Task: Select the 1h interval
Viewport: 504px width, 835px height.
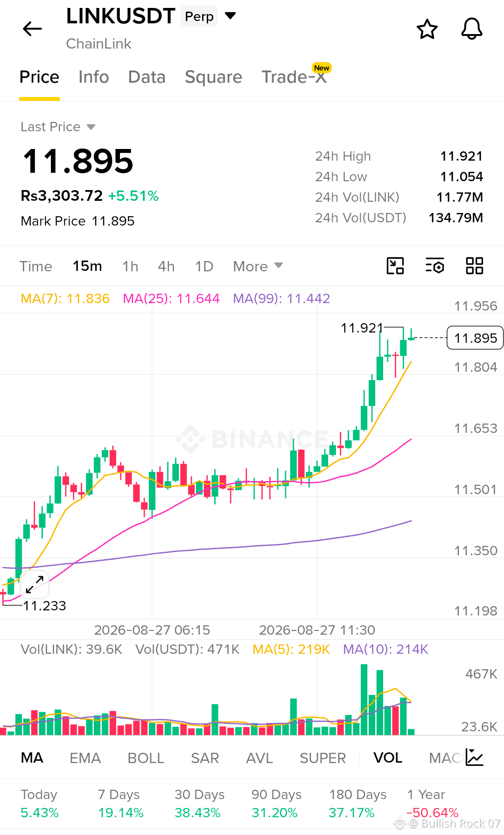Action: click(x=130, y=266)
